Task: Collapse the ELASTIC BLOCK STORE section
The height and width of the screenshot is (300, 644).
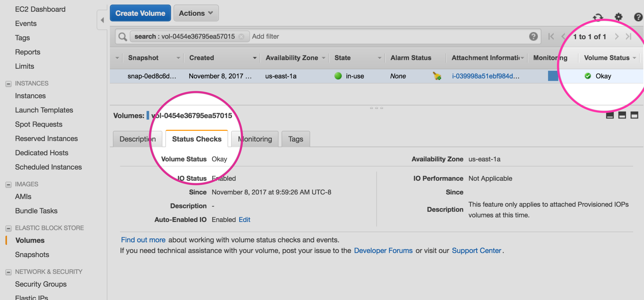Action: (8, 228)
